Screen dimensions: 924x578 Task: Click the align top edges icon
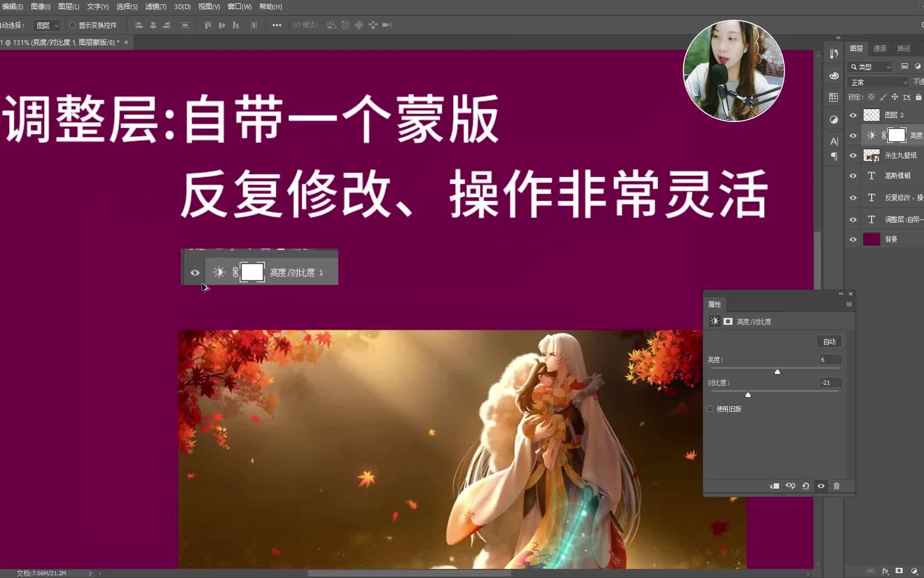208,25
